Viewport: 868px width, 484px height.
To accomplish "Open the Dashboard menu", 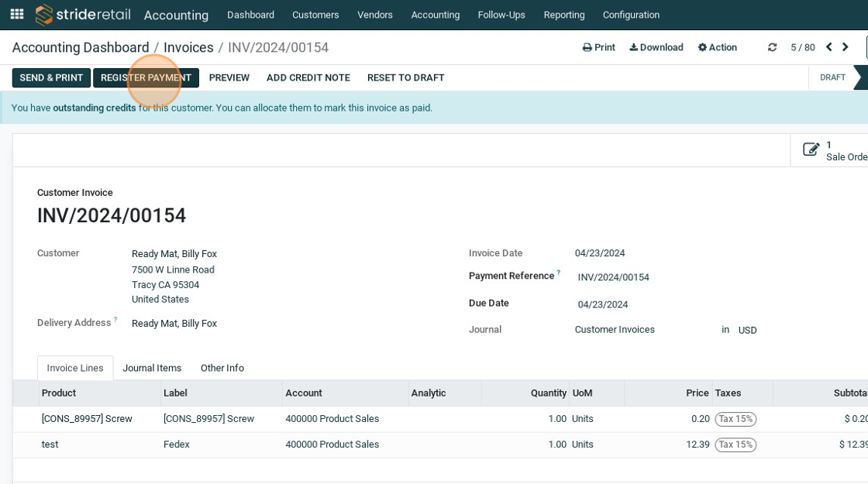I will (250, 15).
